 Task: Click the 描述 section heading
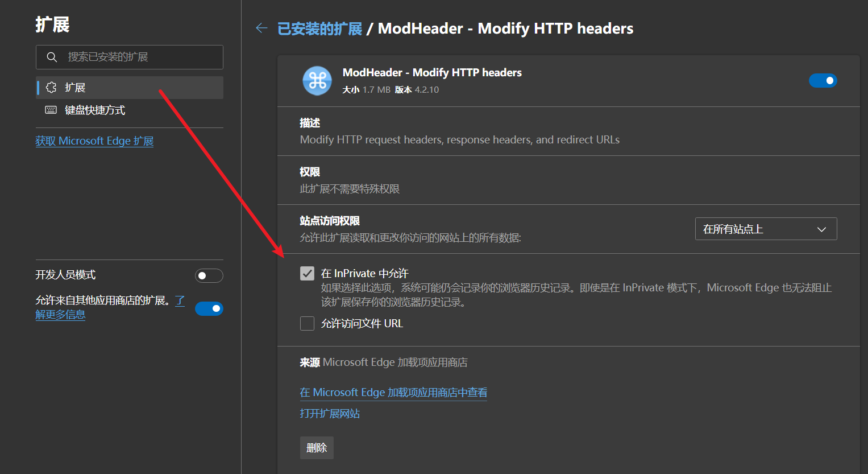click(310, 123)
